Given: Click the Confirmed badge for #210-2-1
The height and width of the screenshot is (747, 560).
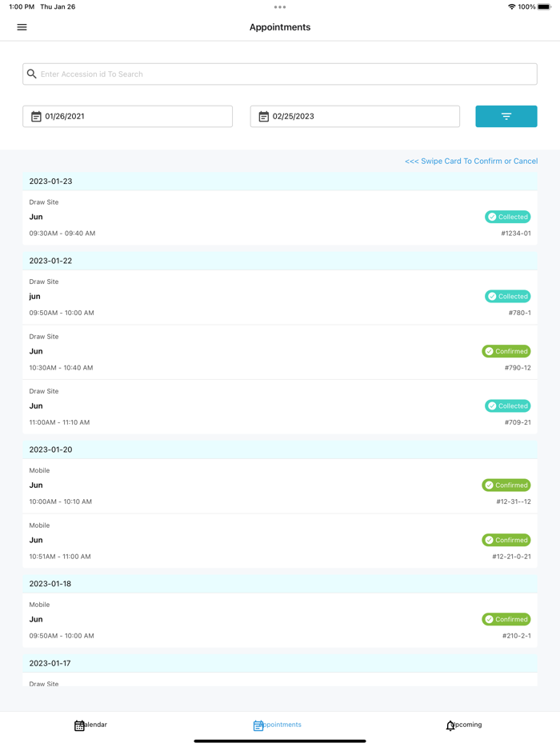Looking at the screenshot, I should [506, 619].
